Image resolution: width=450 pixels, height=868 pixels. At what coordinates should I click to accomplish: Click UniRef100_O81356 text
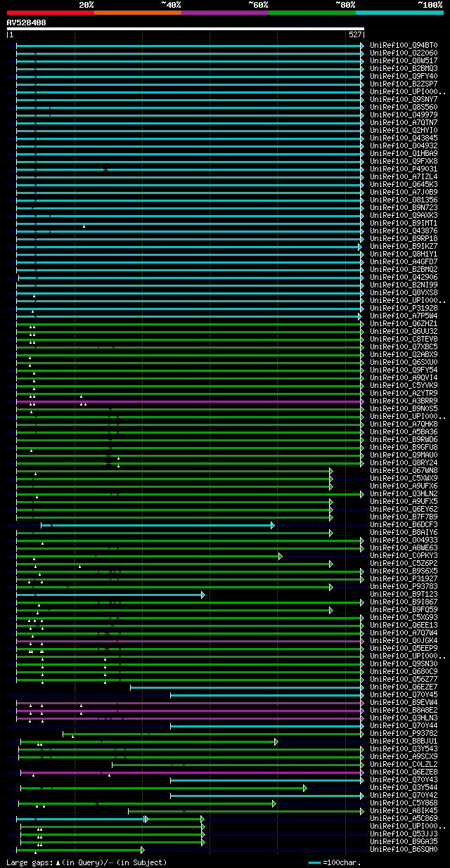click(404, 200)
